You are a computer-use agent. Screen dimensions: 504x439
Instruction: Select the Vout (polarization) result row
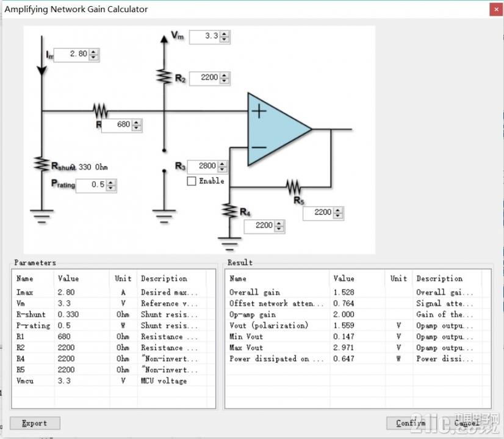pyautogui.click(x=358, y=326)
